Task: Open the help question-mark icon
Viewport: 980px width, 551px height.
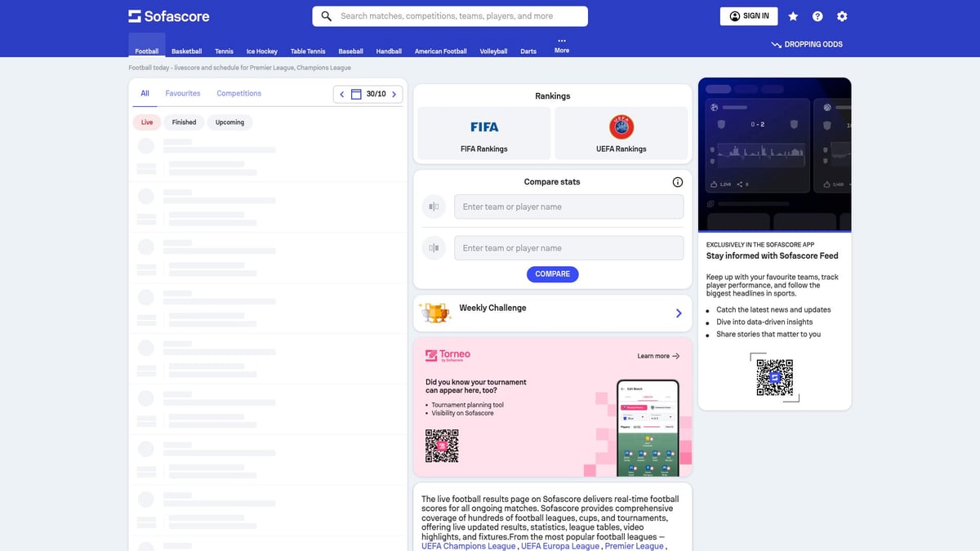Action: 817,16
